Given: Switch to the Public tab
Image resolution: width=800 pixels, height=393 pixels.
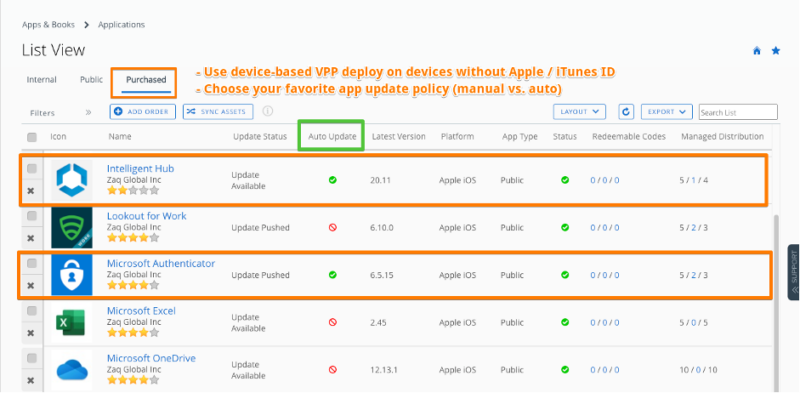Looking at the screenshot, I should (91, 80).
